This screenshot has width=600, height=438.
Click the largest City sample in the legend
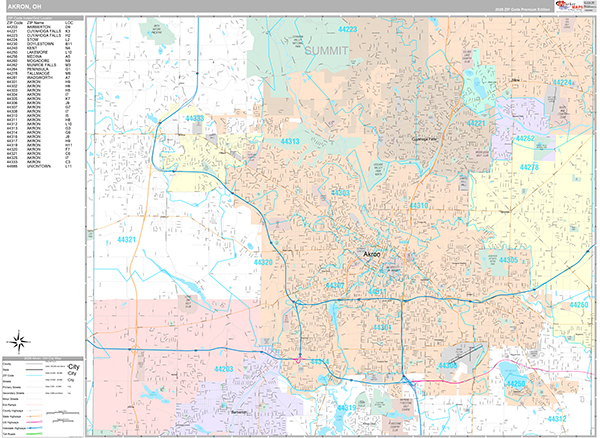tap(73, 367)
